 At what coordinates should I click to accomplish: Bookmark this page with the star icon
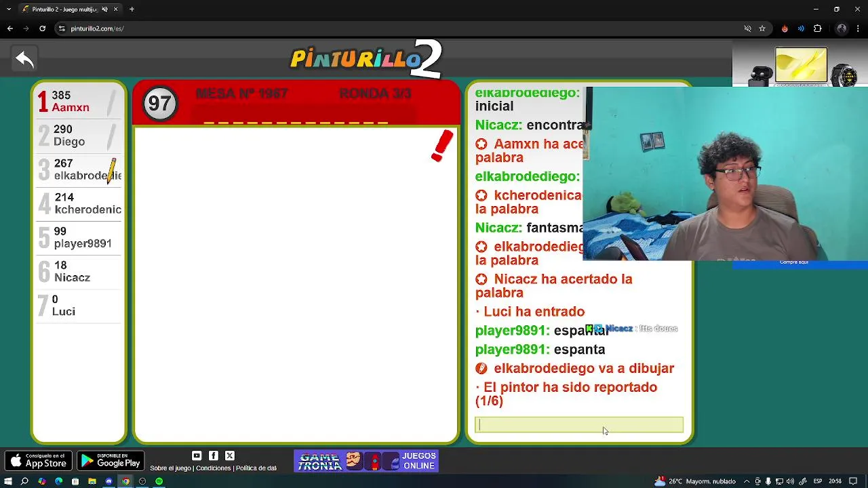(762, 28)
